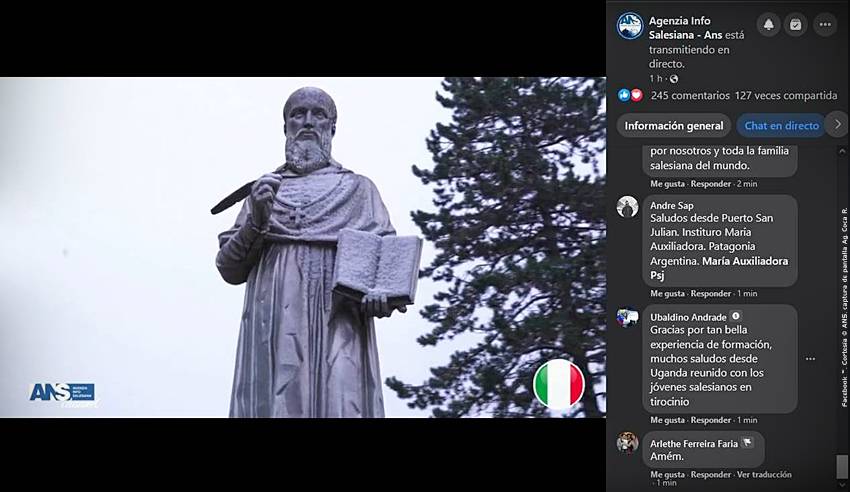This screenshot has height=492, width=850.
Task: Like Arlethe Ferreira Faria's comment
Action: [x=667, y=475]
